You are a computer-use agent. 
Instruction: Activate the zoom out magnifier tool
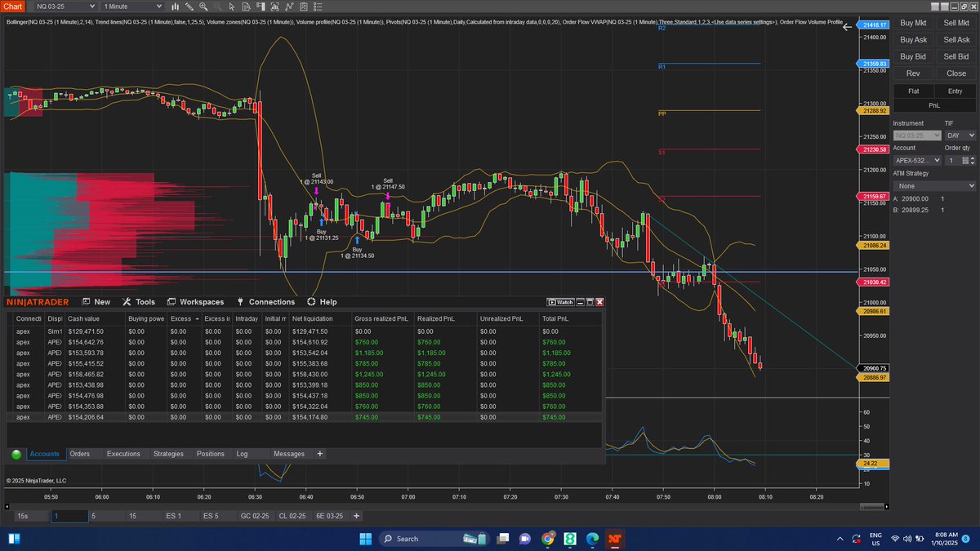218,7
